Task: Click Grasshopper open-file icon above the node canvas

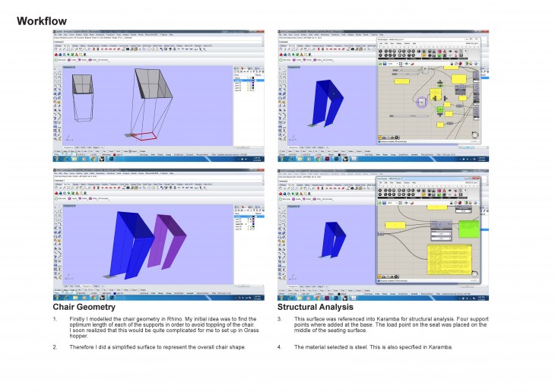Action: pos(382,65)
